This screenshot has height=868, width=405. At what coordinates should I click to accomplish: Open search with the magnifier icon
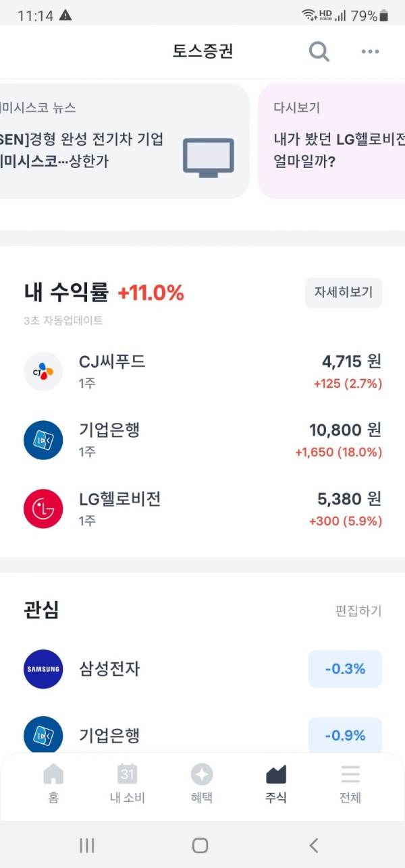pyautogui.click(x=319, y=51)
